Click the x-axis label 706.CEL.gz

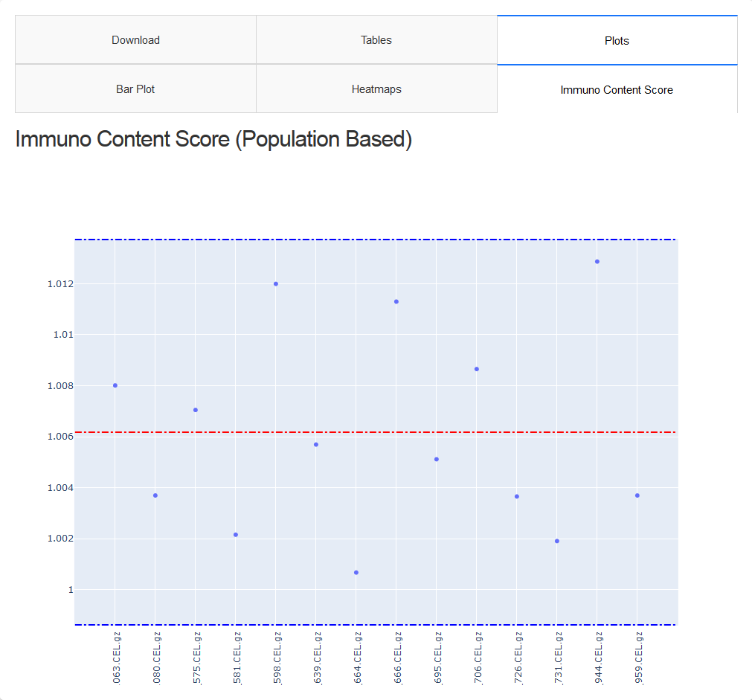pos(478,658)
